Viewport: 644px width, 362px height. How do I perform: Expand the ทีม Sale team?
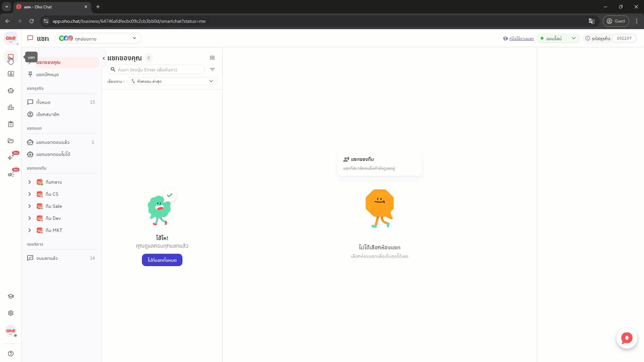pyautogui.click(x=30, y=206)
